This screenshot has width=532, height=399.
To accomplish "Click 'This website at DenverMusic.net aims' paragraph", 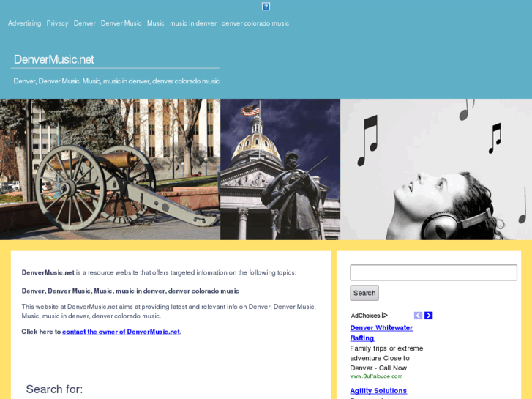I will (x=168, y=311).
